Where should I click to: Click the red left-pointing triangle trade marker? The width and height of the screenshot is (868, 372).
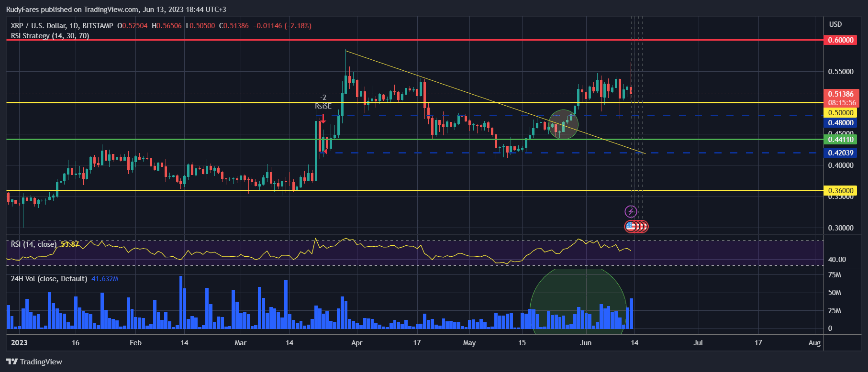pos(325,152)
